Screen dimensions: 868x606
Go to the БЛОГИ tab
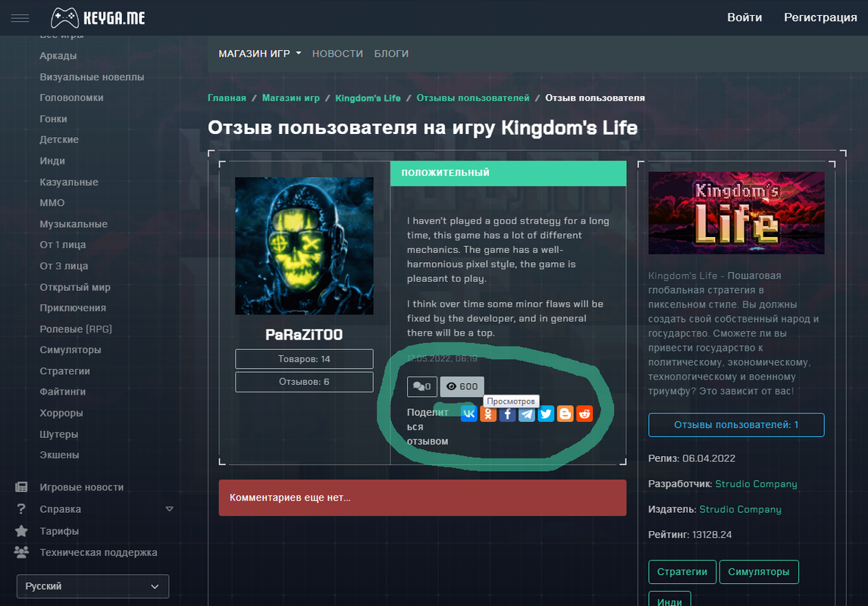click(391, 54)
